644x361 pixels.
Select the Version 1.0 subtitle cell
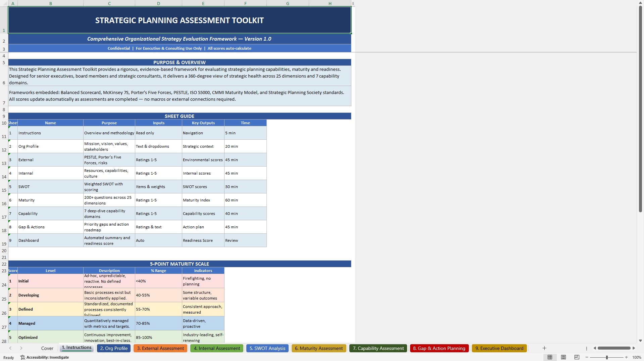[180, 39]
